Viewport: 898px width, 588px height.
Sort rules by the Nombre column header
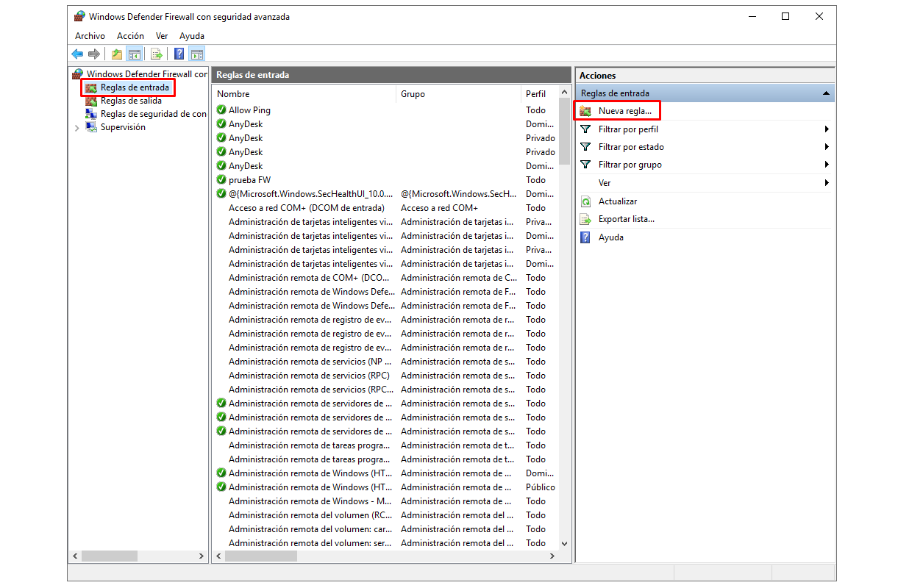304,94
